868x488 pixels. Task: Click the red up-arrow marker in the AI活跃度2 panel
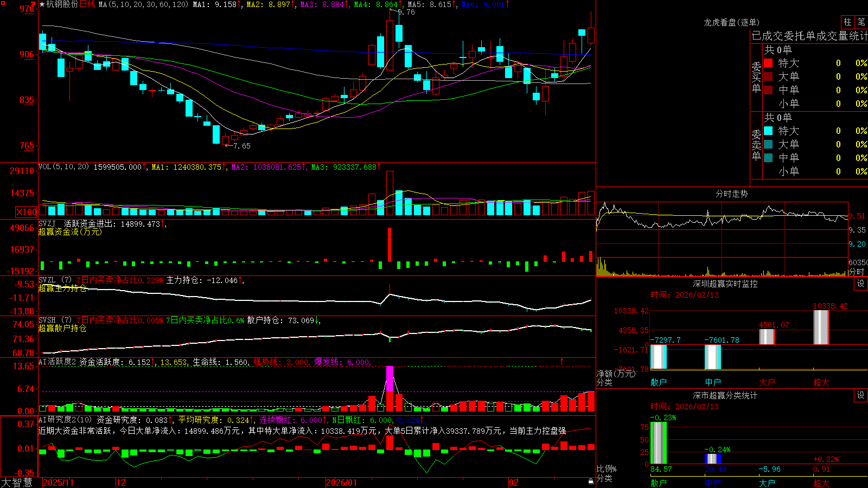point(561,361)
